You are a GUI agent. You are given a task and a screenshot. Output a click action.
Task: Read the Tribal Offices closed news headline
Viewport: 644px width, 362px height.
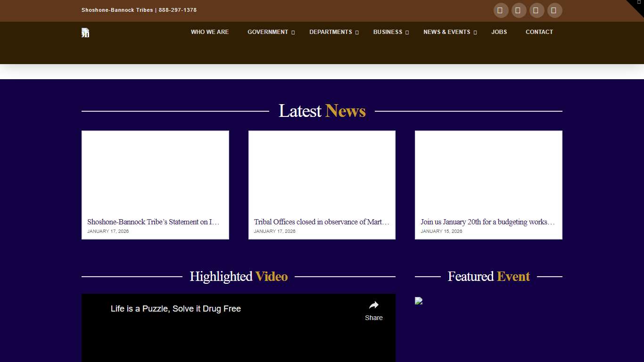tap(322, 222)
